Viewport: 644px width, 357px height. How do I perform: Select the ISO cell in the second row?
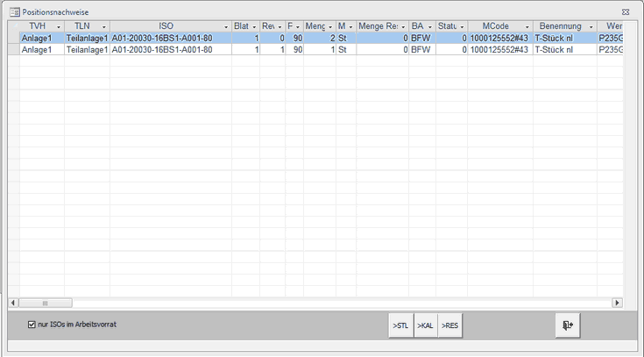click(170, 50)
